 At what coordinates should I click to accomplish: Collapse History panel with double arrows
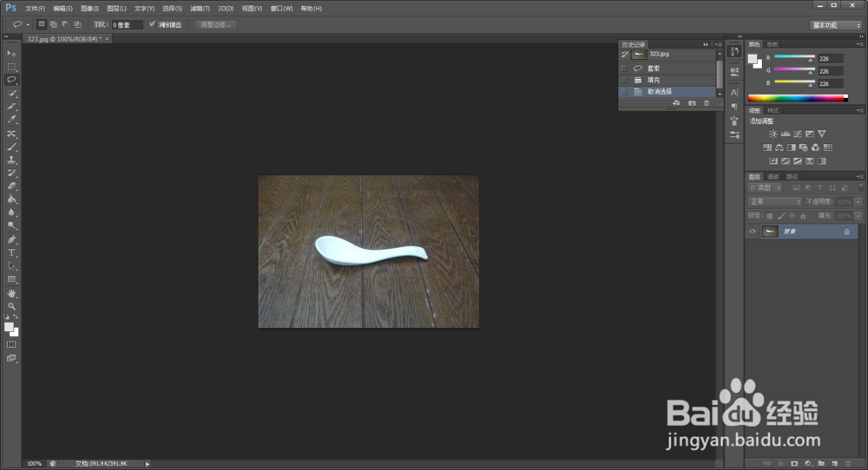click(x=706, y=44)
